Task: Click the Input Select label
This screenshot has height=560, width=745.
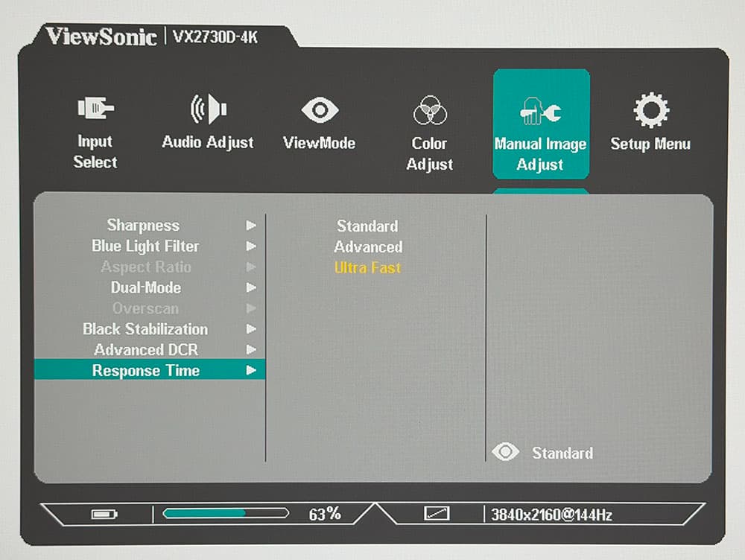Action: 95,151
